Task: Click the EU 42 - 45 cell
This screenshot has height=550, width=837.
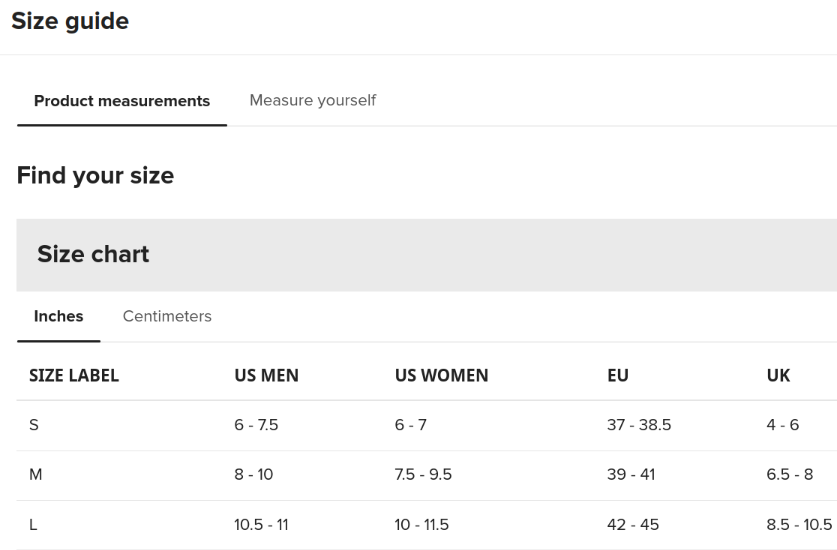Action: tap(633, 525)
